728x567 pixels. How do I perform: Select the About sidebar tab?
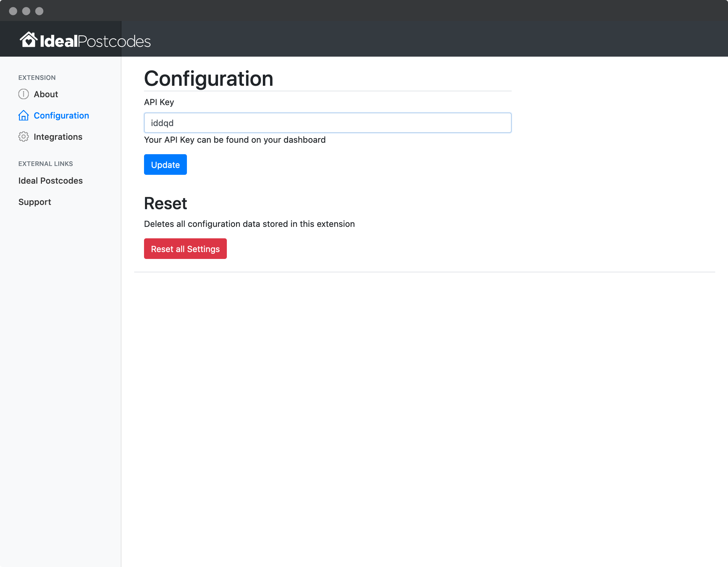[46, 94]
